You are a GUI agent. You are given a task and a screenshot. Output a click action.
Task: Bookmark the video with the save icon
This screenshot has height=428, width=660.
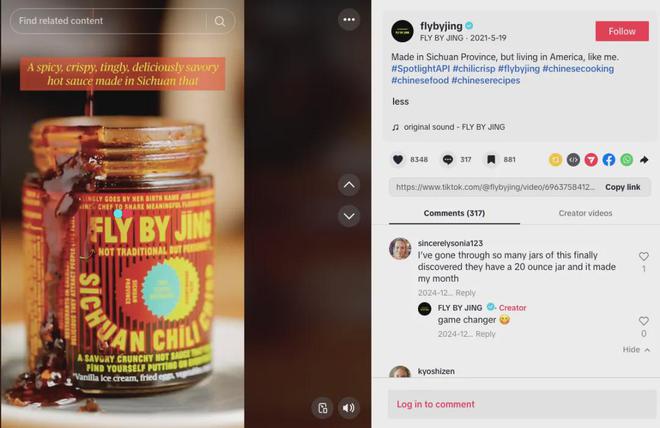point(491,160)
